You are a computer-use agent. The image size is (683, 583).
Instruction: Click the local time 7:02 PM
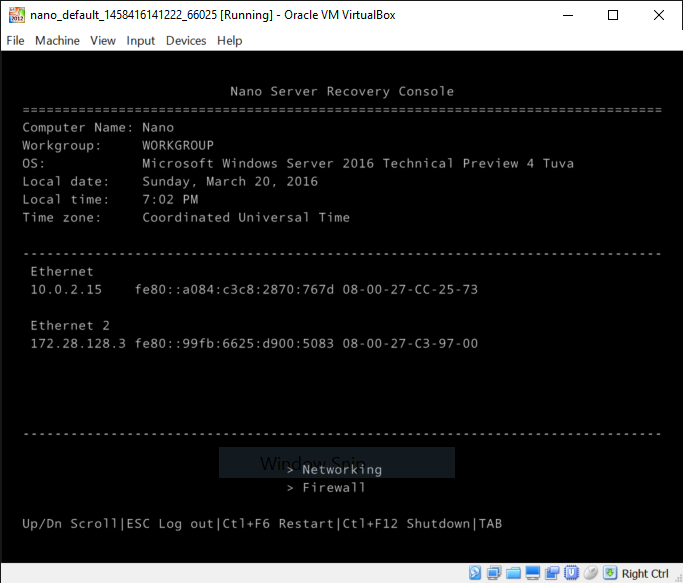click(170, 199)
